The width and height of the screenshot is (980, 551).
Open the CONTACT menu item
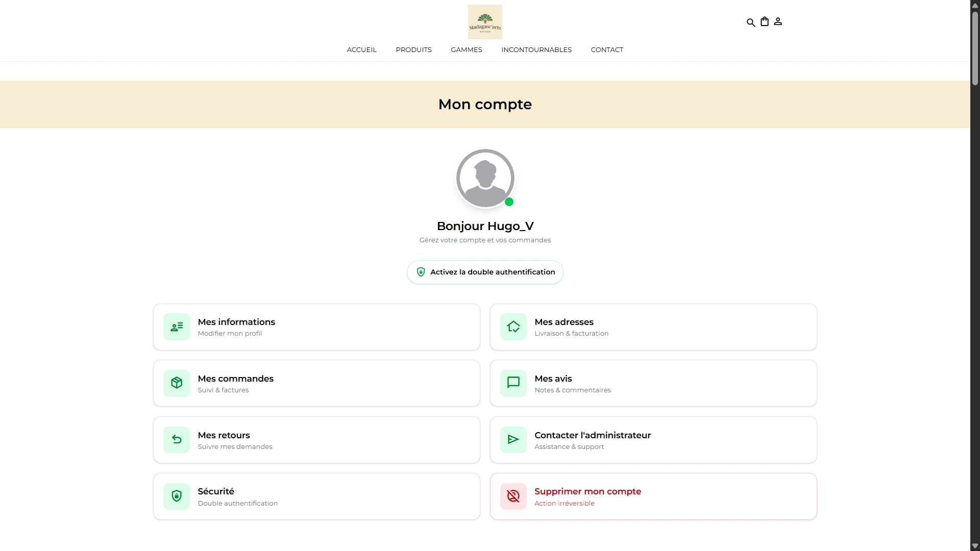tap(607, 49)
